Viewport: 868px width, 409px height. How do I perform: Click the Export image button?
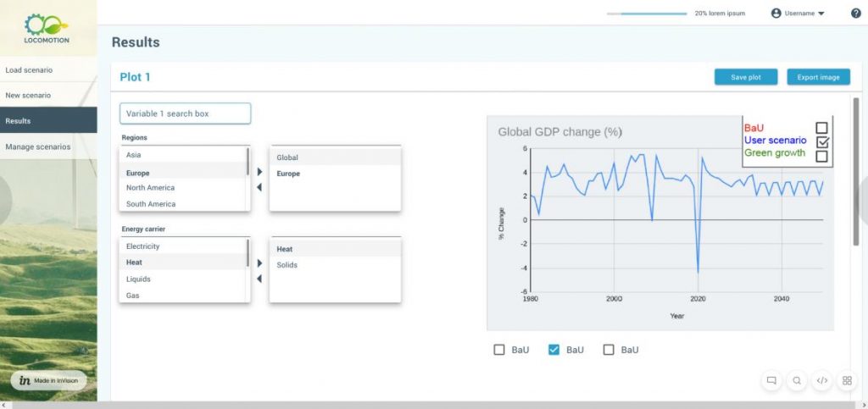point(818,77)
